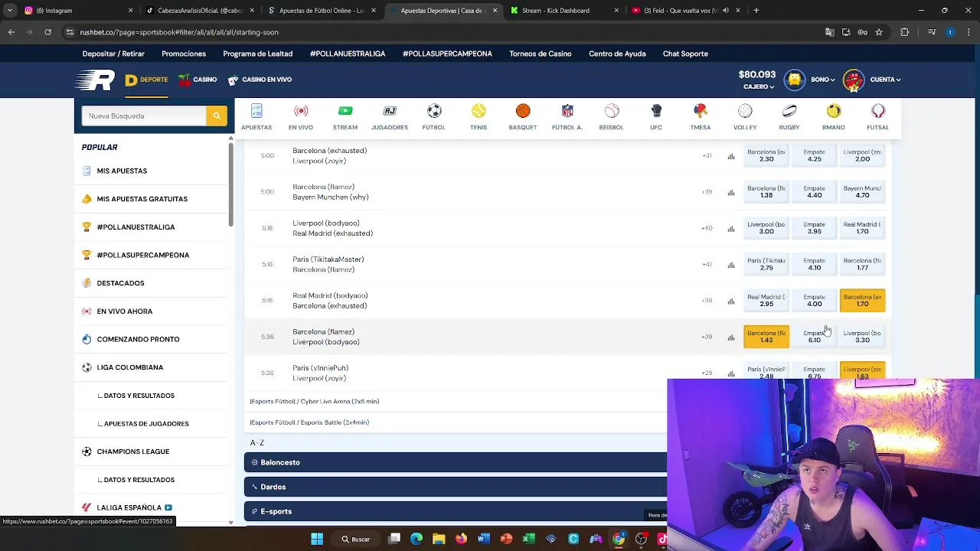
Task: Switch to the Casino tab
Action: pos(198,80)
